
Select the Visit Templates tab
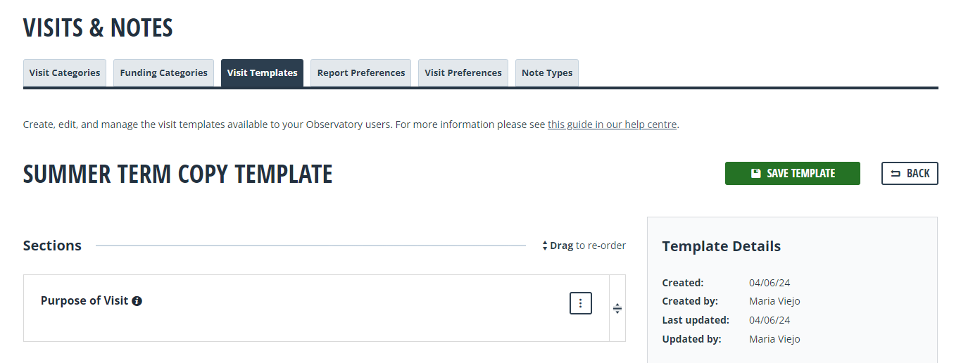point(263,73)
